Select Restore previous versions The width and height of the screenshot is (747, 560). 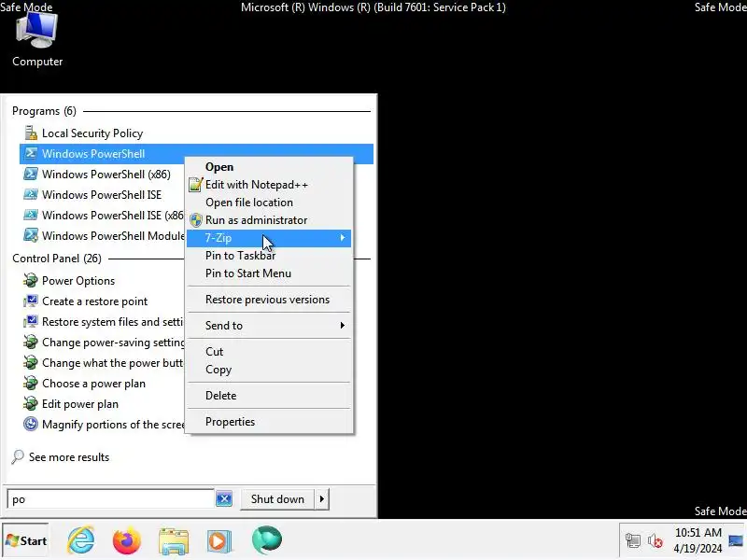pyautogui.click(x=269, y=300)
